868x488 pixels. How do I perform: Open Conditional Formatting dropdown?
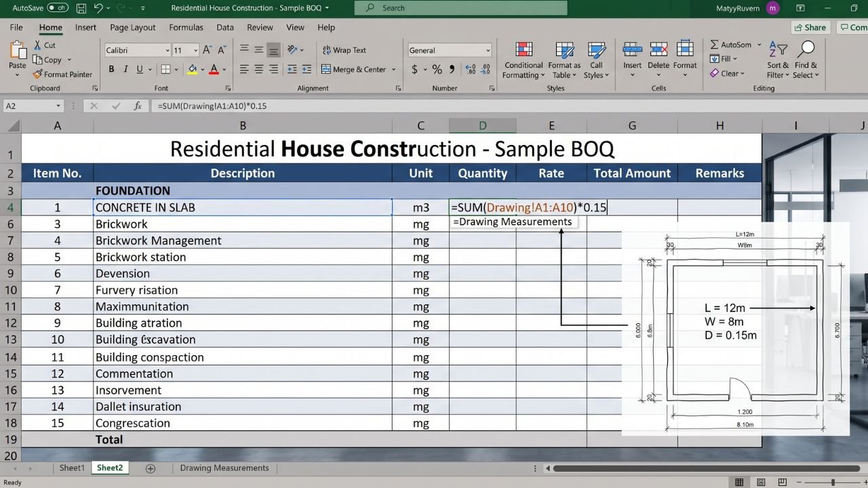[524, 60]
